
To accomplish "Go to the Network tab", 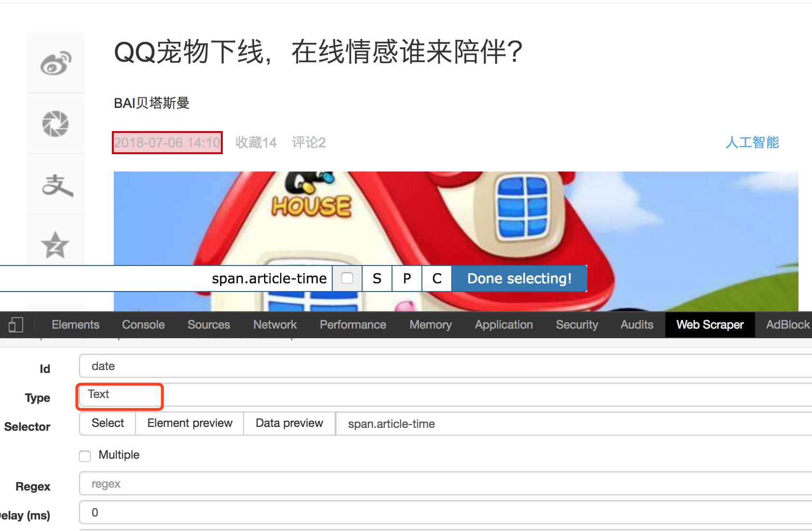I will pyautogui.click(x=275, y=325).
